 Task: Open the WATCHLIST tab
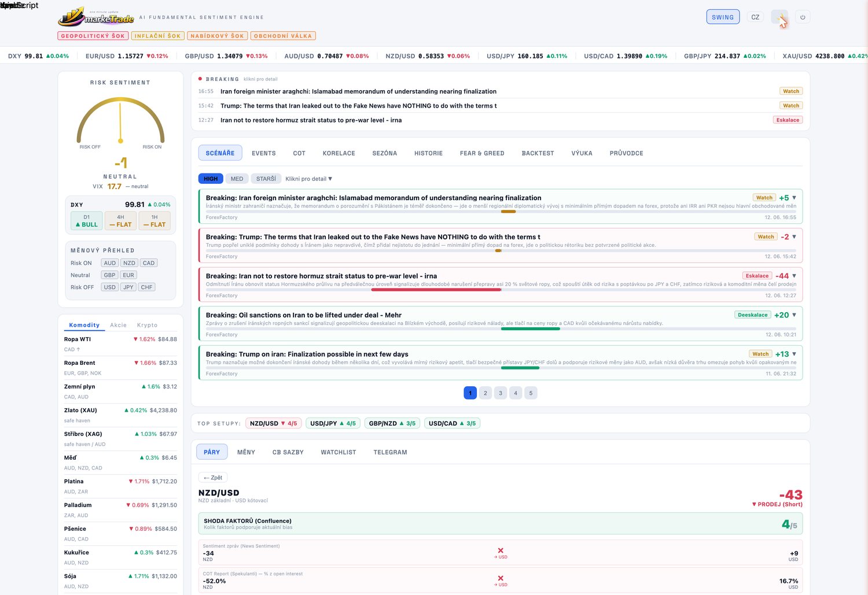tap(339, 452)
